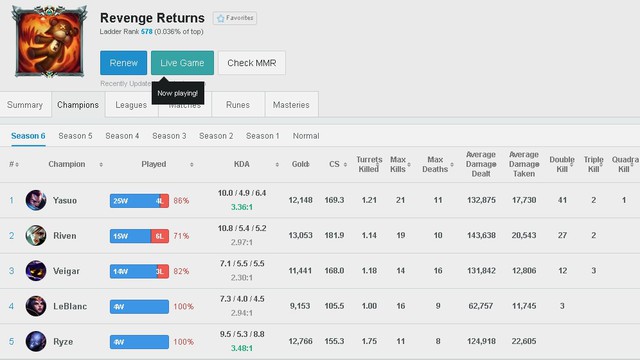The width and height of the screenshot is (640, 360).
Task: Select the Season 5 filter
Action: [76, 136]
